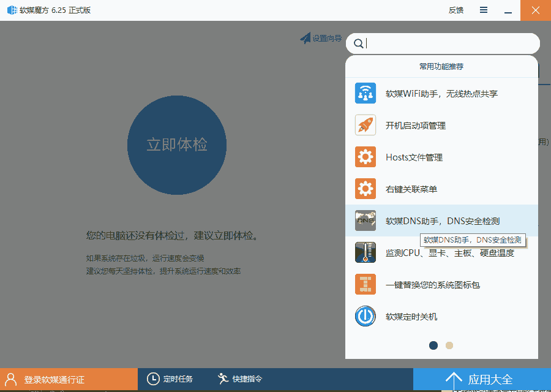This screenshot has height=392, width=551.
Task: Switch to second recommendations page dot
Action: click(449, 345)
